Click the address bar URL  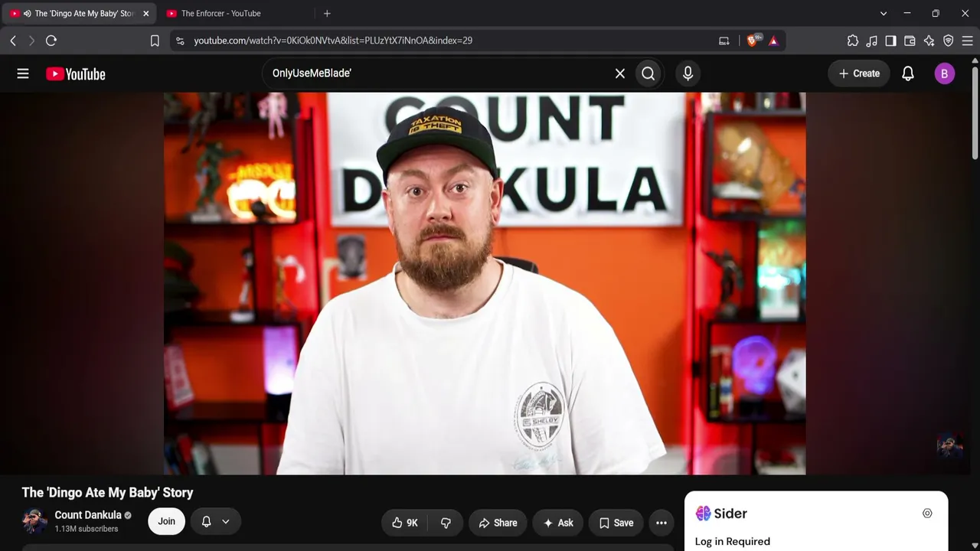pos(333,41)
